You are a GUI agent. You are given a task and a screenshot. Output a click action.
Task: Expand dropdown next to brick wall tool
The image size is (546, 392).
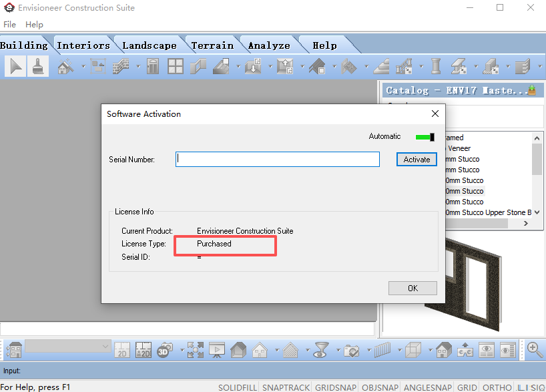[x=138, y=66]
